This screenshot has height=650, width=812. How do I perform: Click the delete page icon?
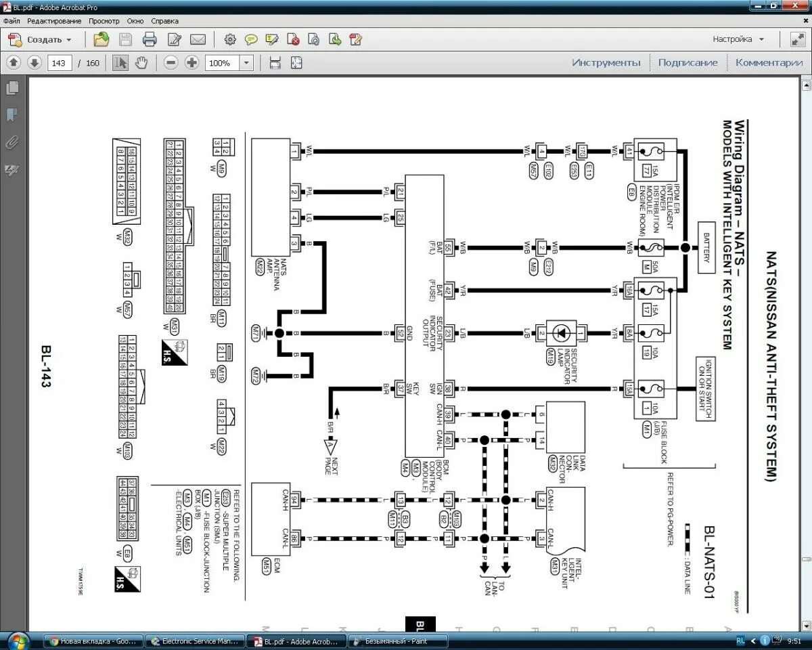pyautogui.click(x=294, y=39)
